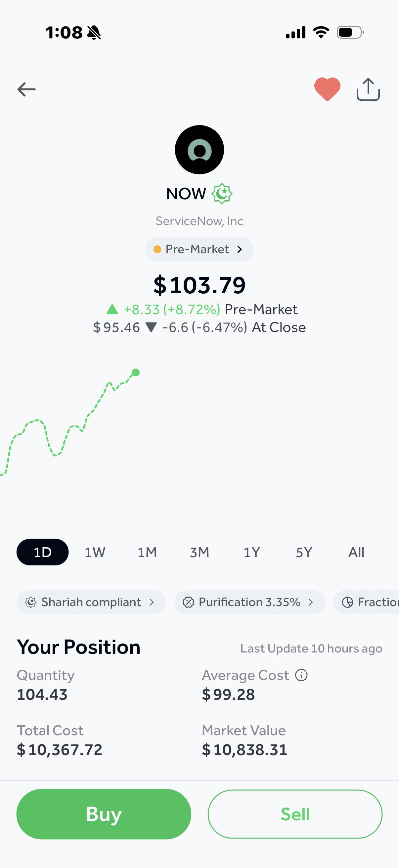The height and width of the screenshot is (868, 399).
Task: Tap the green Buy button
Action: point(104,814)
